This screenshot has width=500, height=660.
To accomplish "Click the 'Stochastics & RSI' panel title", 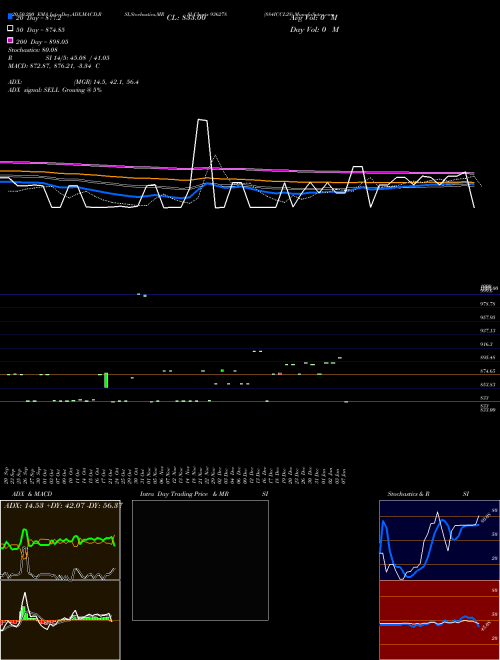I will (428, 494).
